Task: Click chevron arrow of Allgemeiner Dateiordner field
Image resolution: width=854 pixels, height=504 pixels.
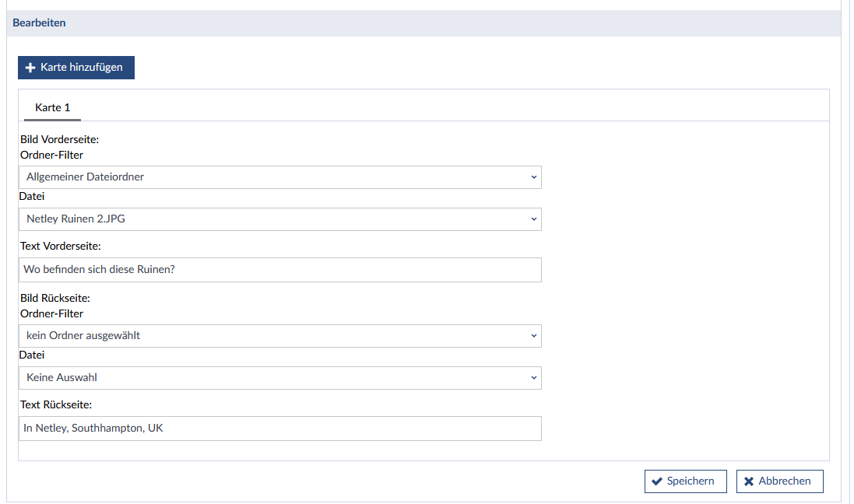Action: pyautogui.click(x=533, y=177)
